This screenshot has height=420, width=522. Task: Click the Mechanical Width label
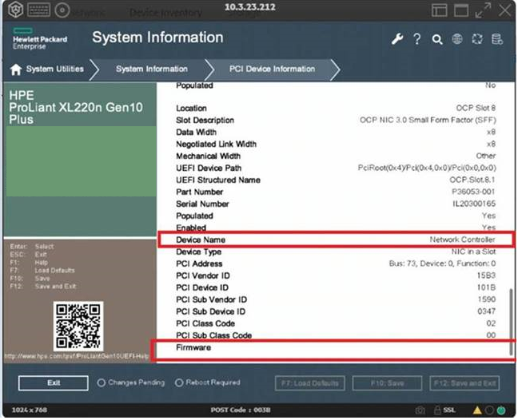(208, 157)
